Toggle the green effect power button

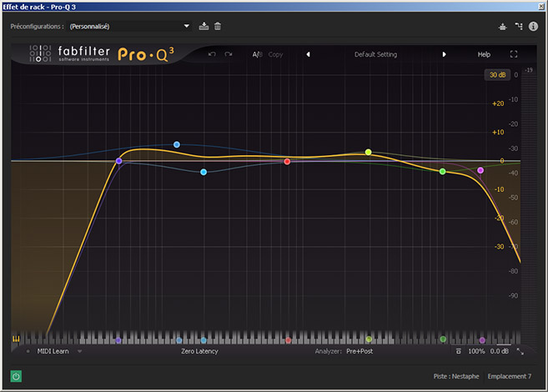(x=16, y=376)
